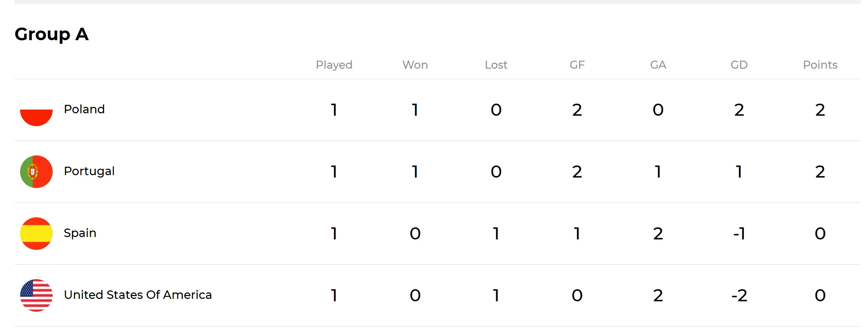The height and width of the screenshot is (329, 868).
Task: Click the Portugal flag icon
Action: (36, 172)
